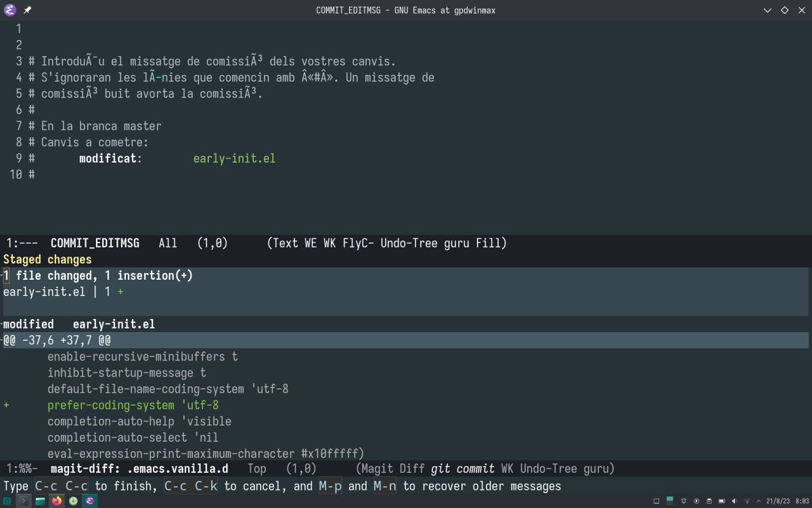The image size is (812, 508).
Task: Open the Manjaro application launcher
Action: (x=7, y=501)
